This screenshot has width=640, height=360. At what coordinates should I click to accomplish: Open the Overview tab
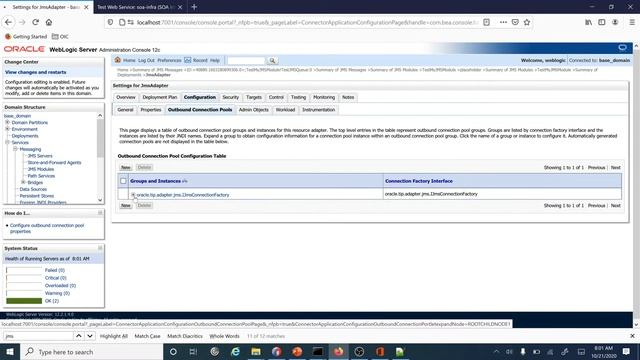tap(126, 97)
